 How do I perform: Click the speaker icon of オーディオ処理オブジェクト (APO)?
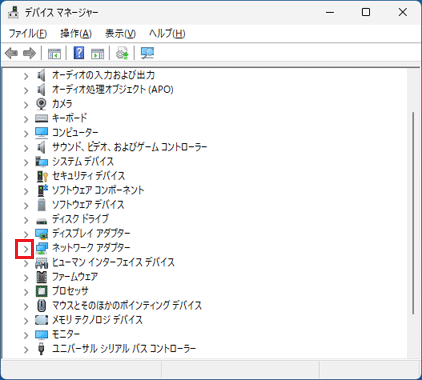click(41, 90)
